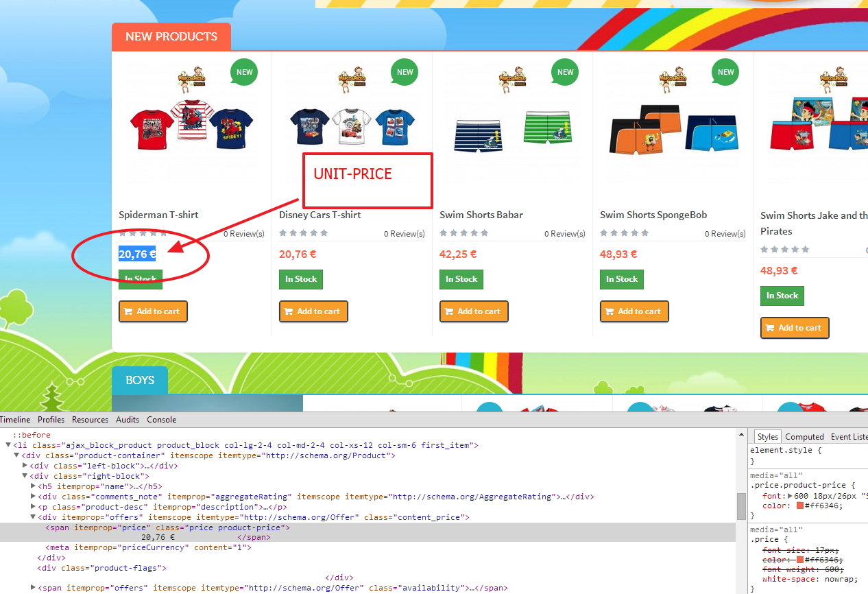Expand the h5 itemprop name node

33,486
